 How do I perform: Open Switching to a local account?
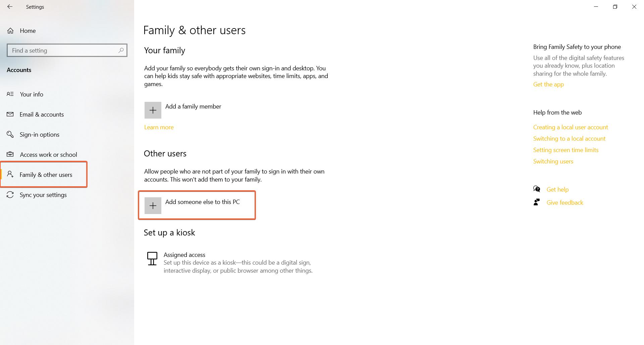[569, 138]
